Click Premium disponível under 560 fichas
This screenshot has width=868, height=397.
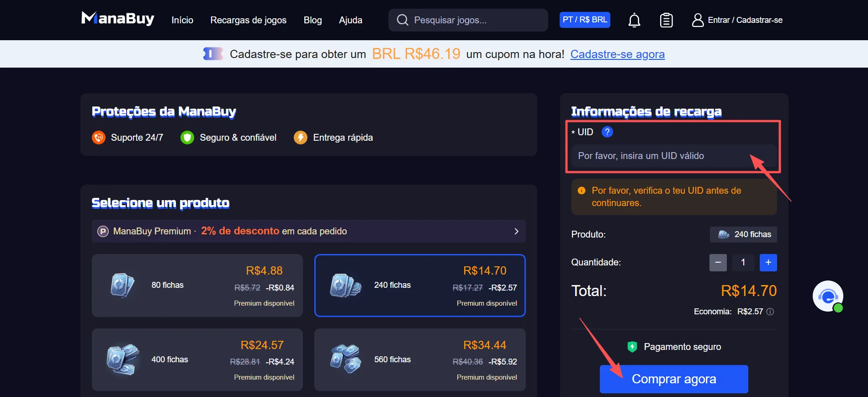click(487, 377)
